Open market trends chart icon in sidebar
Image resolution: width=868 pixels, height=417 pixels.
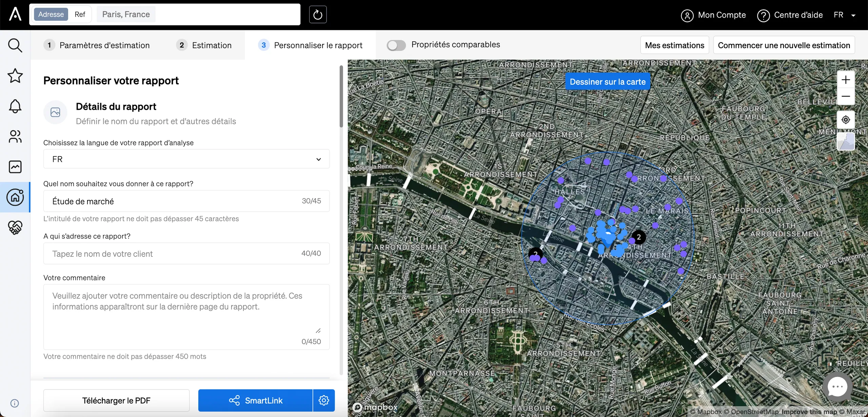(15, 167)
